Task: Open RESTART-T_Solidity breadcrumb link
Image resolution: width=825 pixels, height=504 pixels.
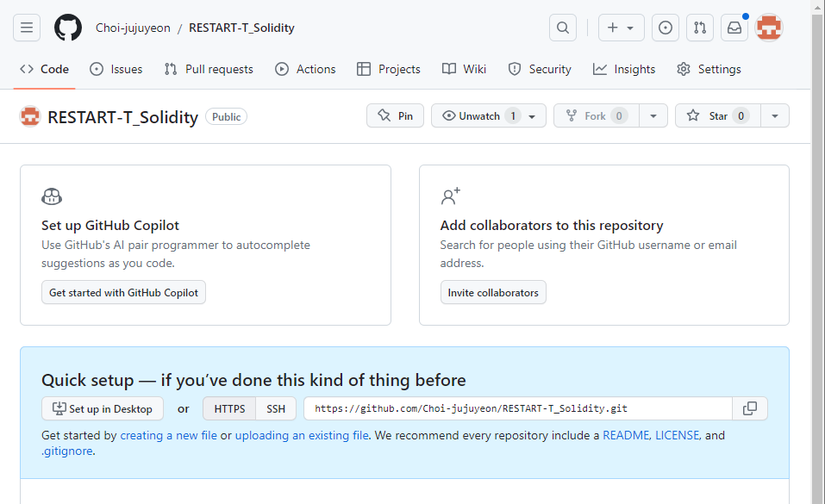Action: [241, 28]
